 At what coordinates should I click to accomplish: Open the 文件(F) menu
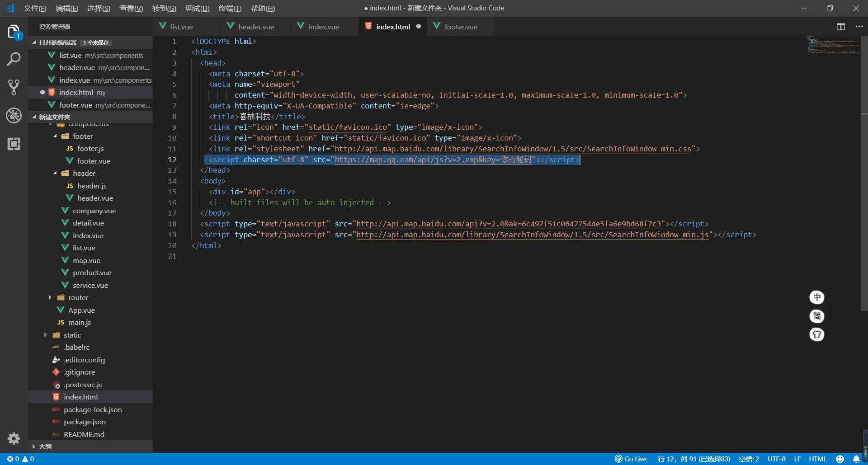(x=35, y=8)
